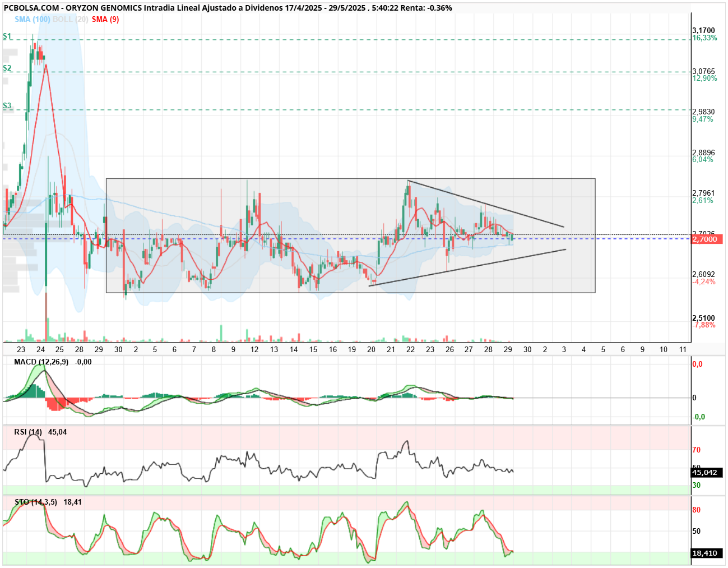Screen dimensions: 728x568
Task: Select the S3 support level label
Action: (x=7, y=105)
